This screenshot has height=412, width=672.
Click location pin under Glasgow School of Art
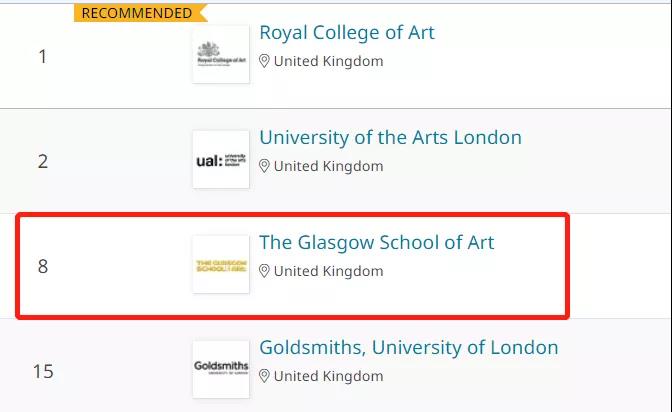click(264, 271)
